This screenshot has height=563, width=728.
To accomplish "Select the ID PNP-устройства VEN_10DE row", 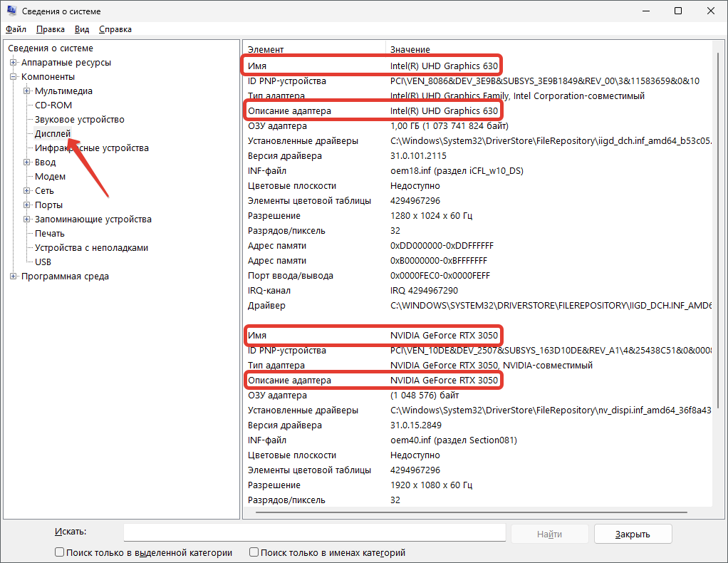I will (478, 350).
